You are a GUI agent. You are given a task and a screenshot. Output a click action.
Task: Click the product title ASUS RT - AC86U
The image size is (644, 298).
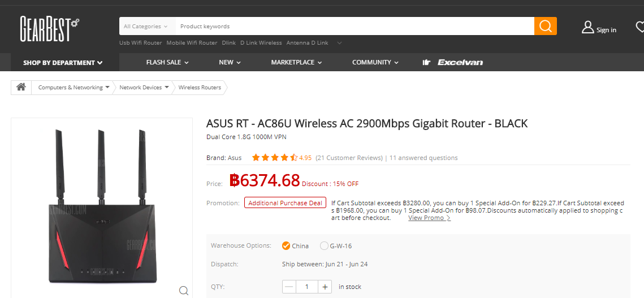tap(367, 123)
